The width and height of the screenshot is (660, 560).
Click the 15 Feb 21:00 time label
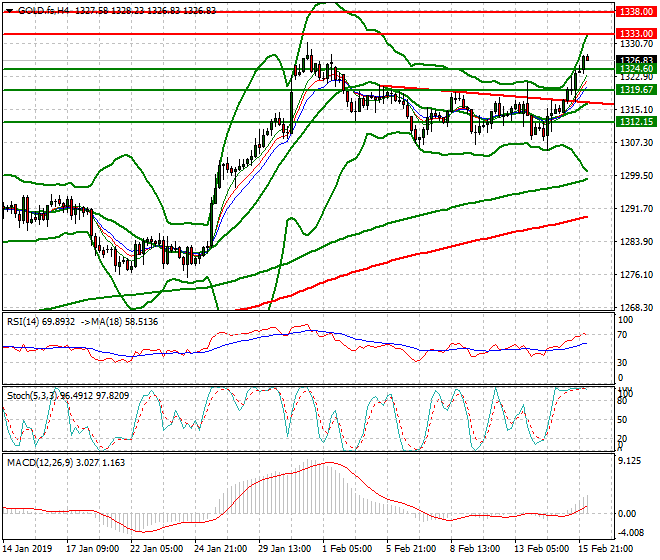[x=605, y=549]
